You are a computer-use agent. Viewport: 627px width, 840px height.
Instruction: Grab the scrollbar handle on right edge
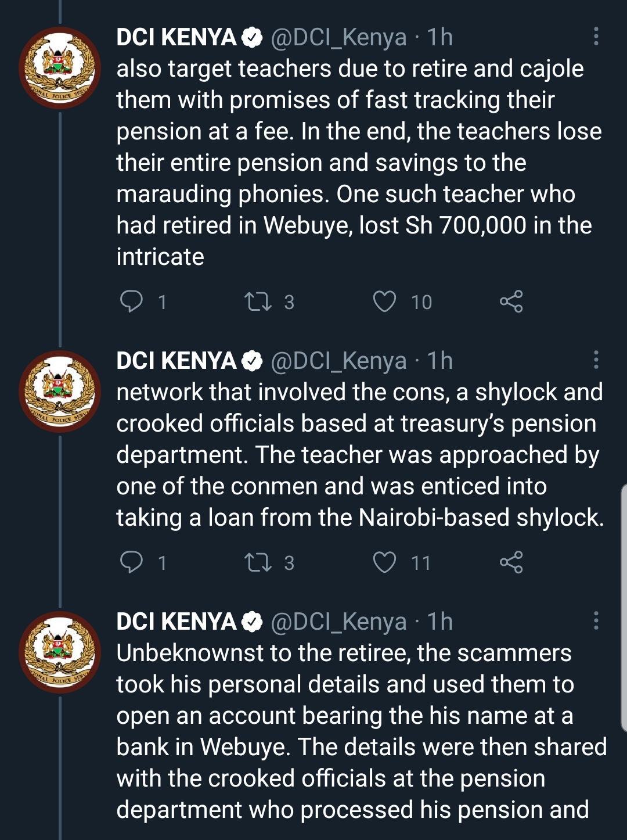coord(624,607)
